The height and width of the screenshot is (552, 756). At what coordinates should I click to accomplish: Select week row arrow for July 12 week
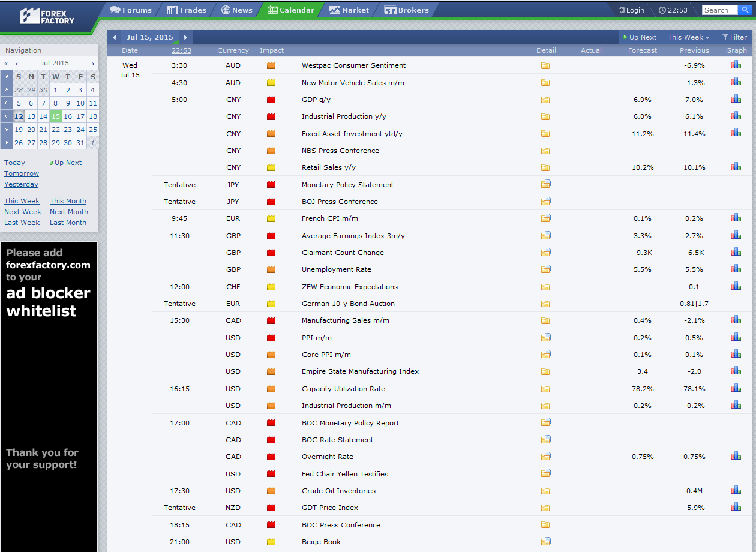coord(6,116)
